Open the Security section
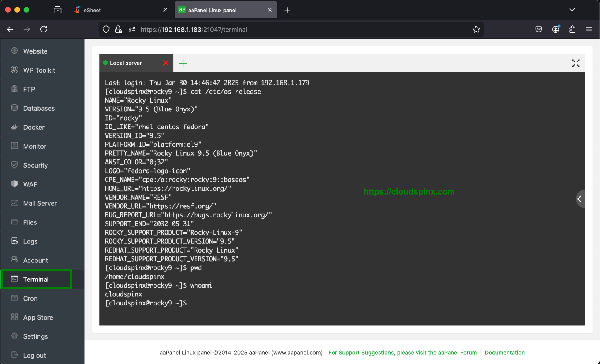 click(35, 165)
